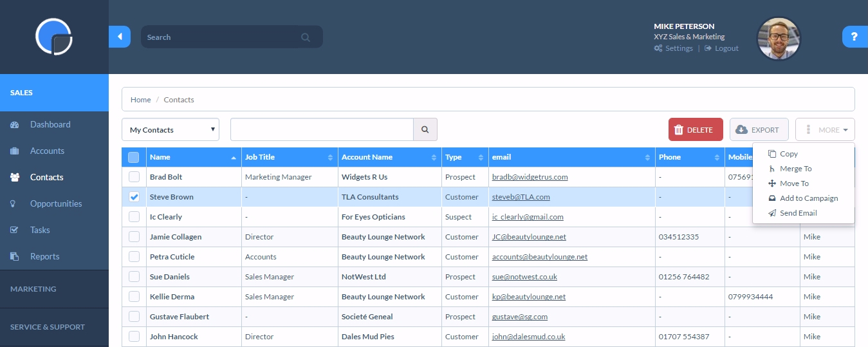Check the Brad Bolt row checkbox
This screenshot has width=868, height=347.
click(134, 177)
